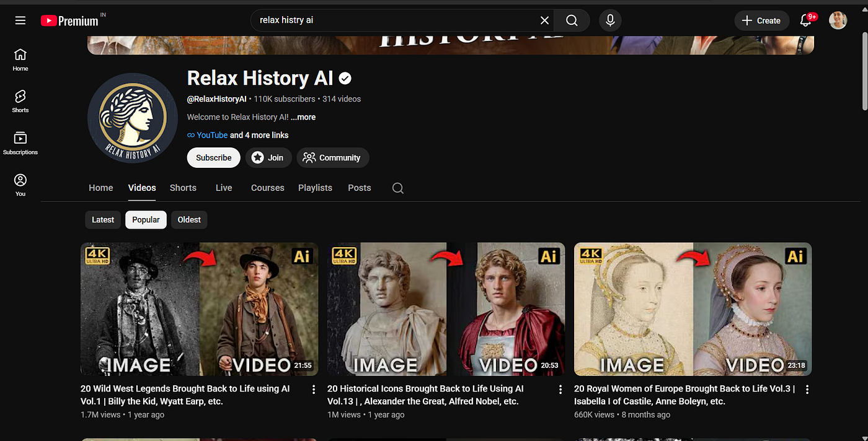Switch to the Shorts channel tab
868x441 pixels.
183,188
